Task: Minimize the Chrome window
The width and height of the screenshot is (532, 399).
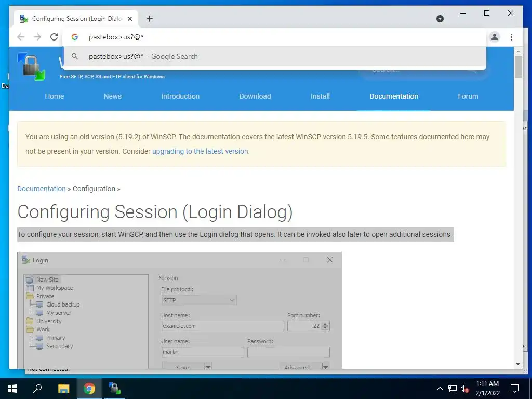Action: tap(463, 13)
